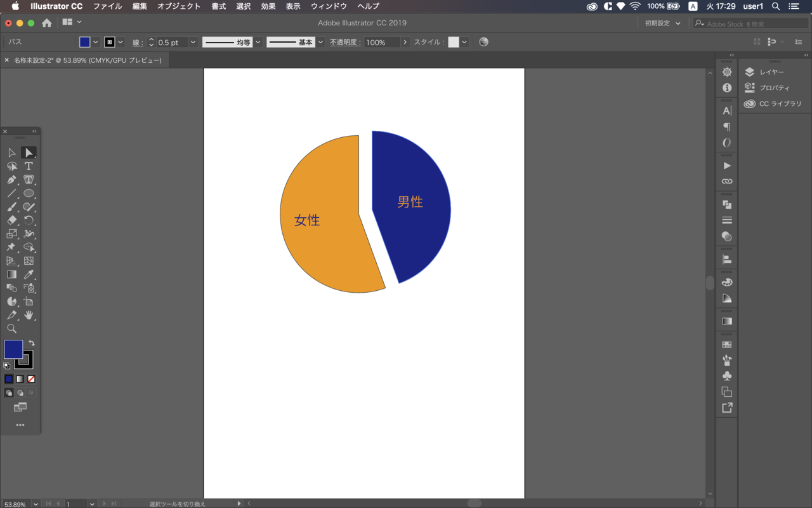Select the Paintbrush tool
The height and width of the screenshot is (508, 812).
(x=11, y=207)
